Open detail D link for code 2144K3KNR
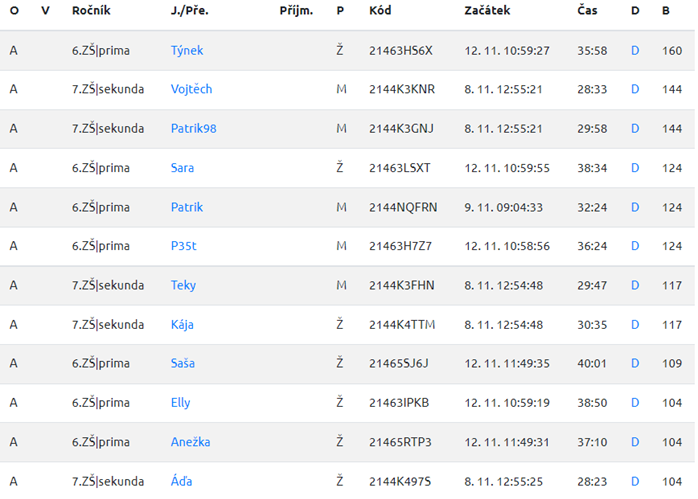 635,89
